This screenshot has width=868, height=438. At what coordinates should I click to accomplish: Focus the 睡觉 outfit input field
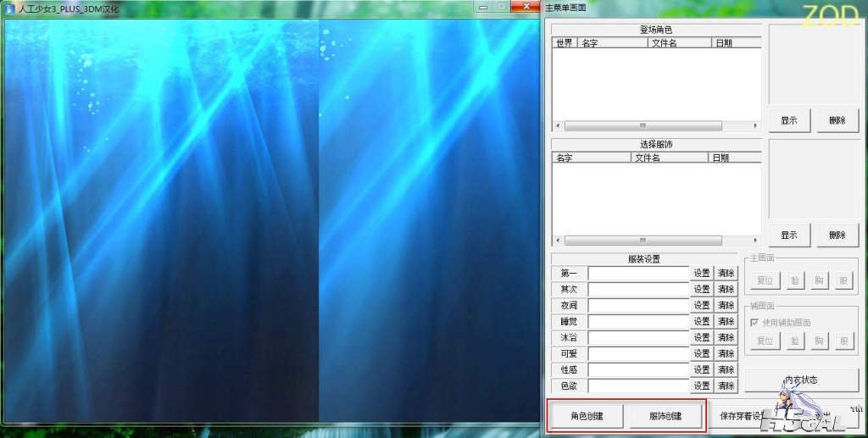coord(638,321)
